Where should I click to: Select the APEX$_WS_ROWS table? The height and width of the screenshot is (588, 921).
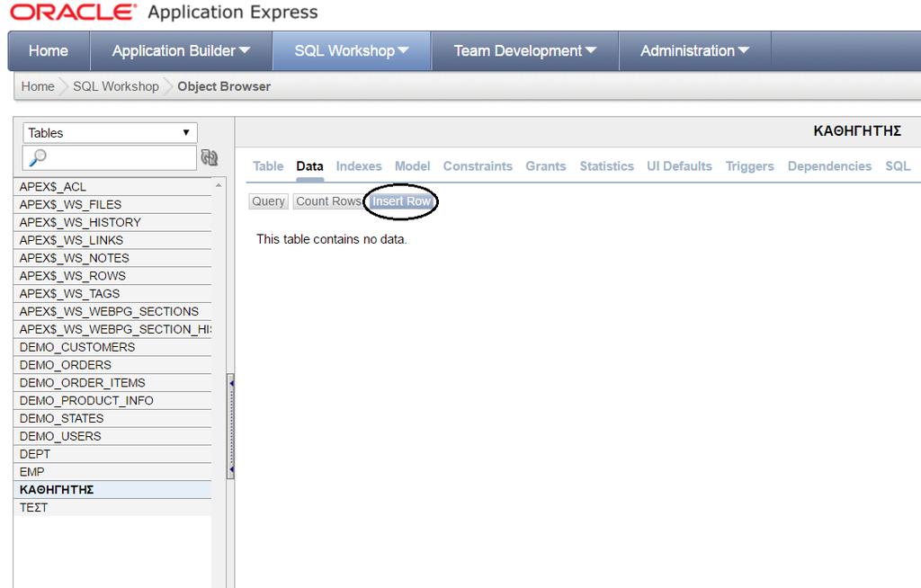[112, 276]
